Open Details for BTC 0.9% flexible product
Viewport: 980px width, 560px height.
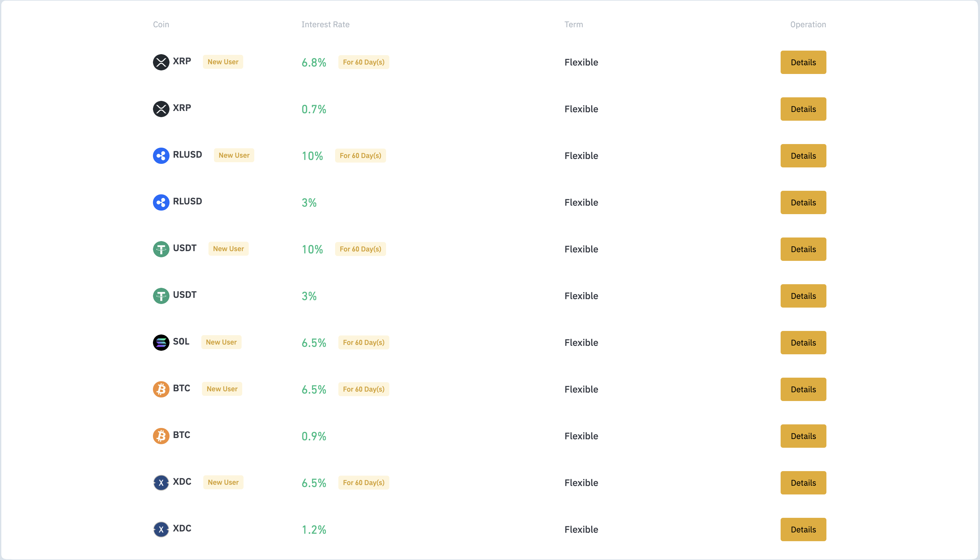pos(803,436)
